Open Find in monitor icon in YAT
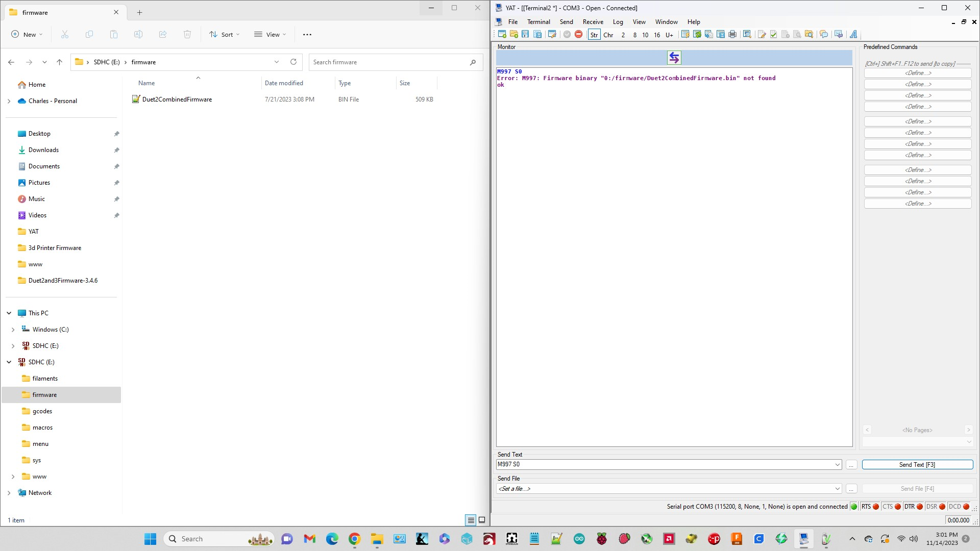Screen dimensions: 980x551 [747, 34]
